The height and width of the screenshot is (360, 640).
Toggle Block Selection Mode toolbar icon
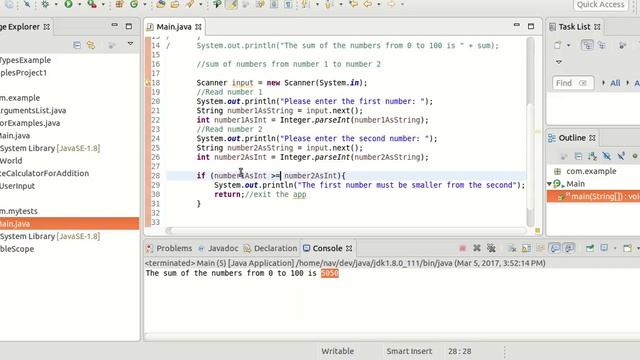coord(274,4)
